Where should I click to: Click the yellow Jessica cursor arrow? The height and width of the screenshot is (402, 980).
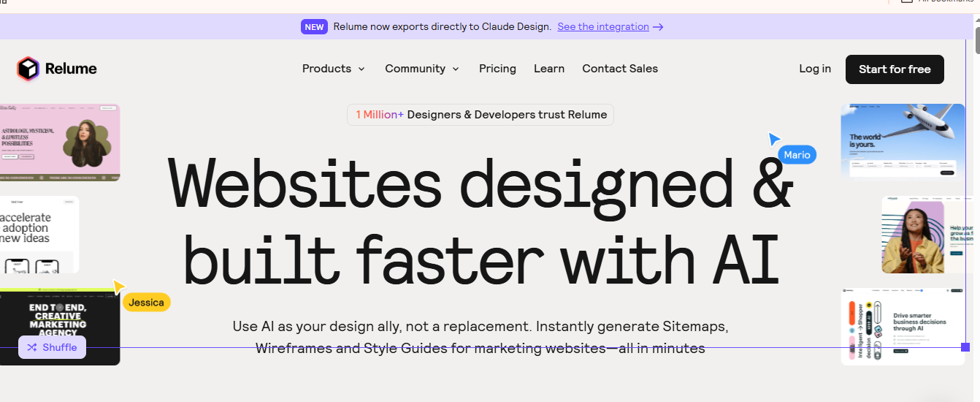[119, 287]
